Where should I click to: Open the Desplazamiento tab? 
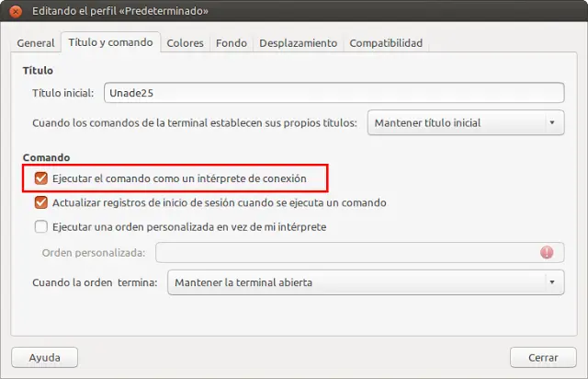(x=298, y=43)
